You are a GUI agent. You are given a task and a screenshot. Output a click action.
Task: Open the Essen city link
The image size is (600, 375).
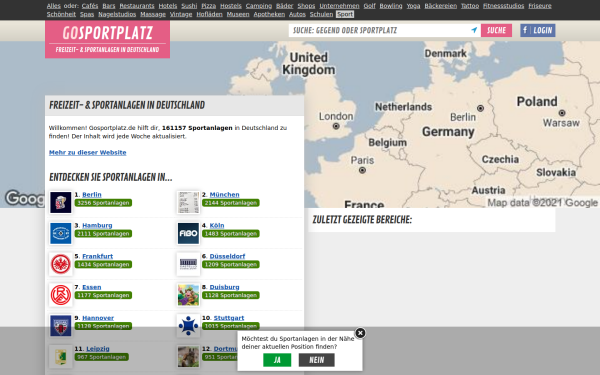(x=92, y=287)
